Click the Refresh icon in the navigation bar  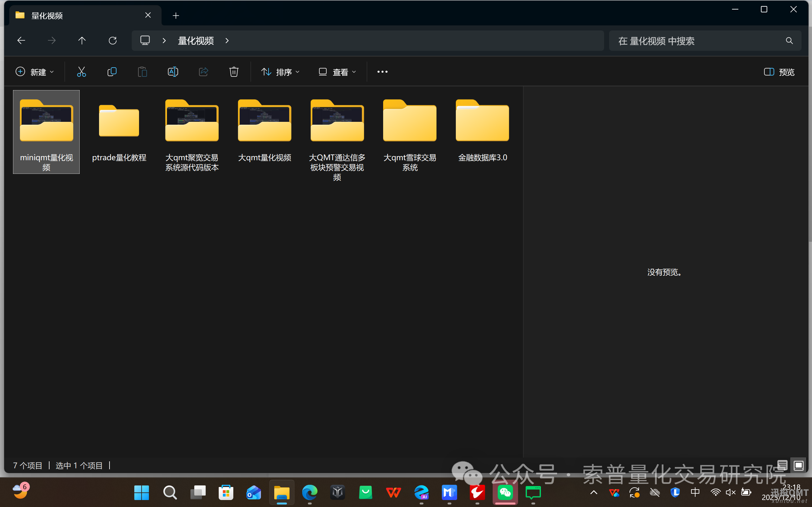(113, 40)
